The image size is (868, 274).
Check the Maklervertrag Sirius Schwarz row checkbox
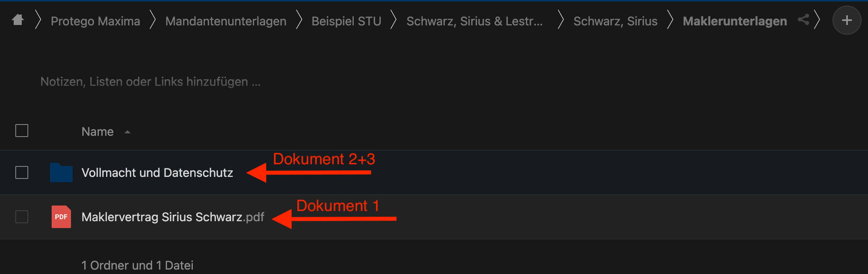click(21, 217)
